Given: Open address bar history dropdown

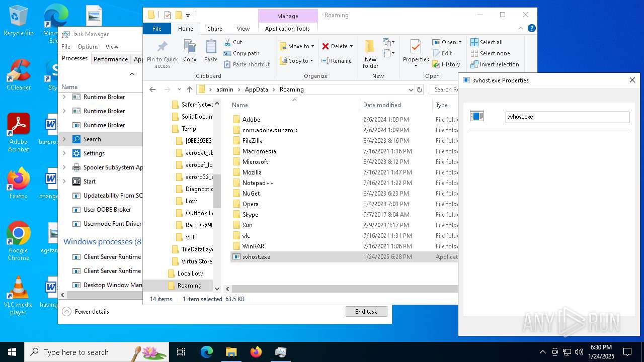Looking at the screenshot, I should pos(411,89).
